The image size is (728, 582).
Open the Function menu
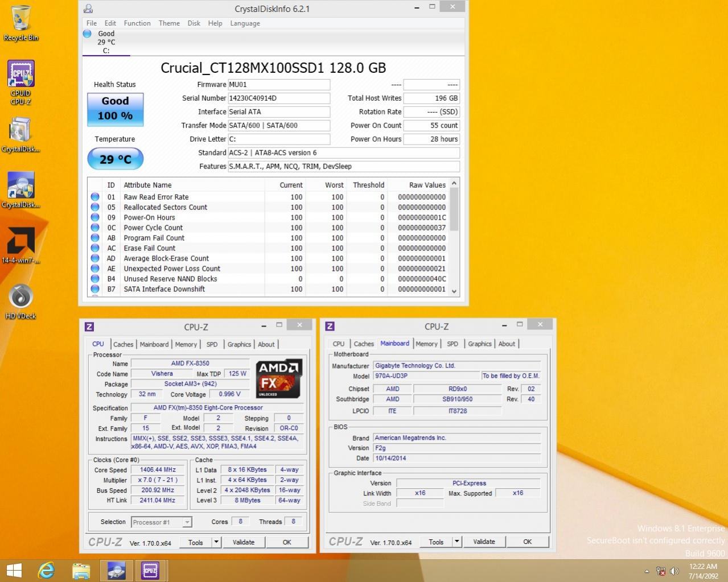coord(137,23)
